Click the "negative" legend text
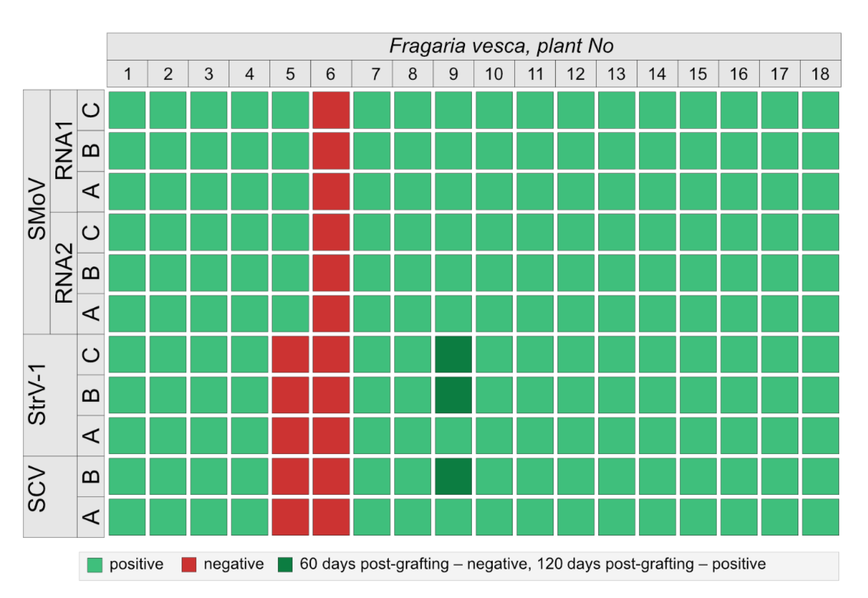This screenshot has width=868, height=598. point(234,564)
